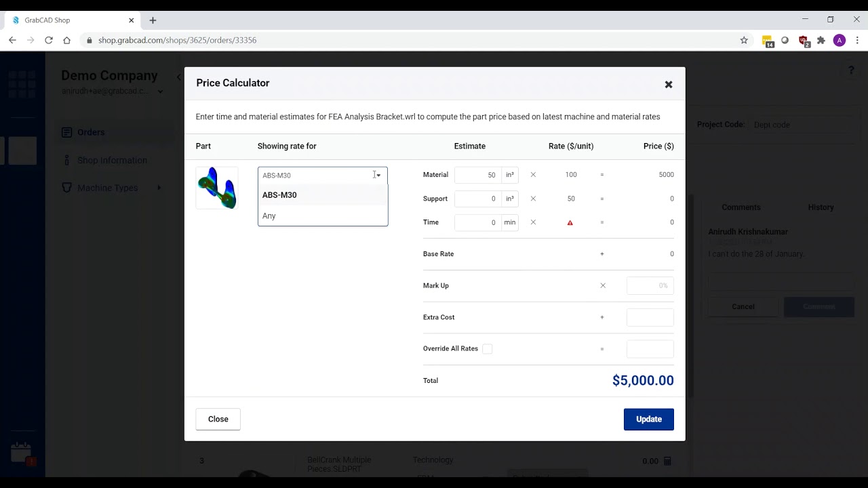
Task: Click the Update button
Action: point(649,419)
